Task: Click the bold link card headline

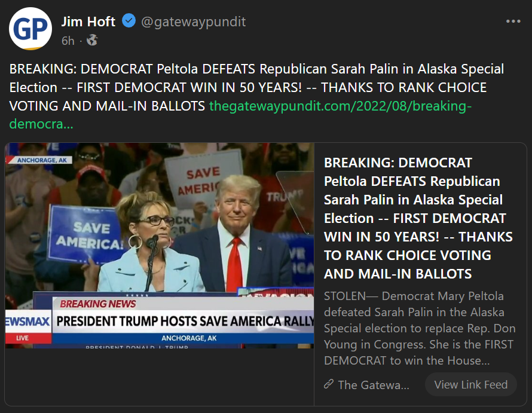Action: pyautogui.click(x=417, y=218)
